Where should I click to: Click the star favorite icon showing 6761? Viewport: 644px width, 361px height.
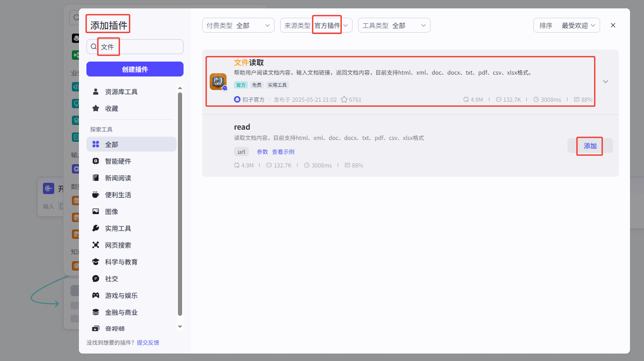(x=344, y=99)
